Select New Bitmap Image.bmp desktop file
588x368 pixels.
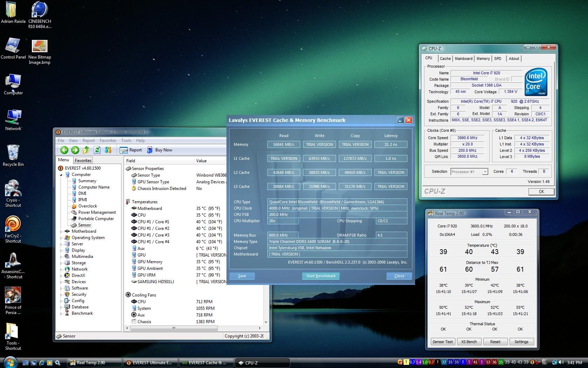tap(40, 52)
